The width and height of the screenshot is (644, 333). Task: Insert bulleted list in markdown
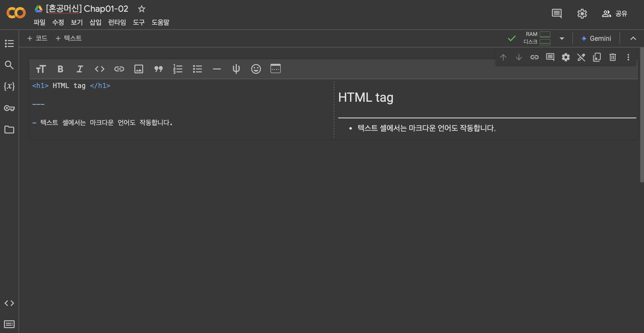click(197, 69)
